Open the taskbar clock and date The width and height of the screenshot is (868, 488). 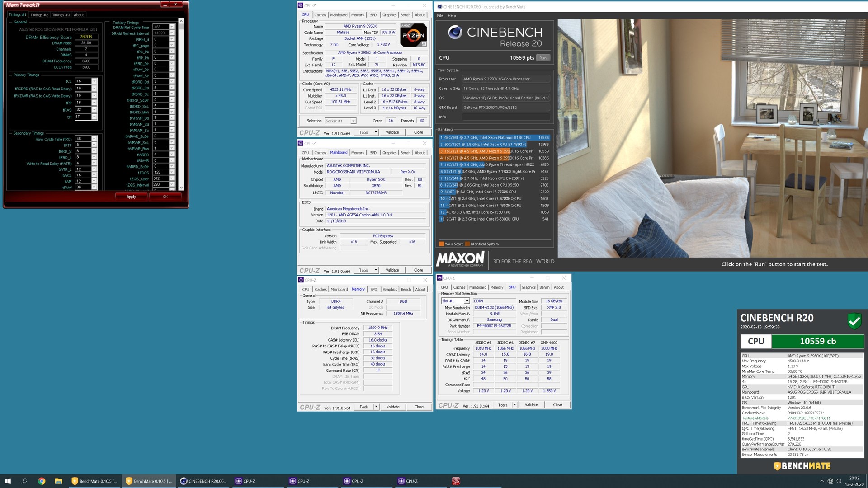(x=854, y=481)
